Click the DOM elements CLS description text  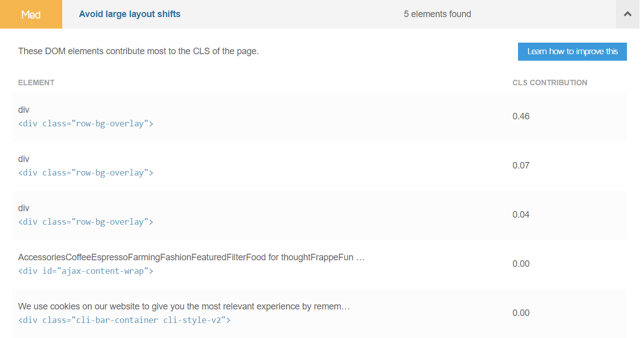click(x=139, y=51)
